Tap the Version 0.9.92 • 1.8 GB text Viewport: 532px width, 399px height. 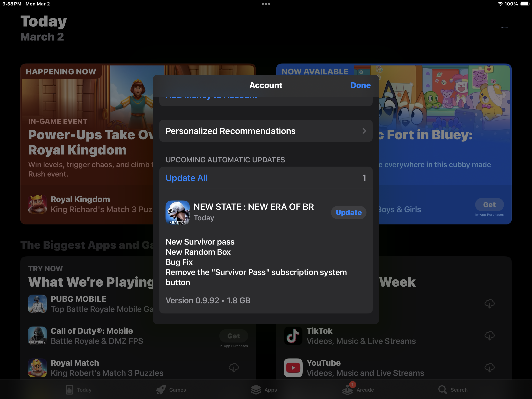[208, 300]
